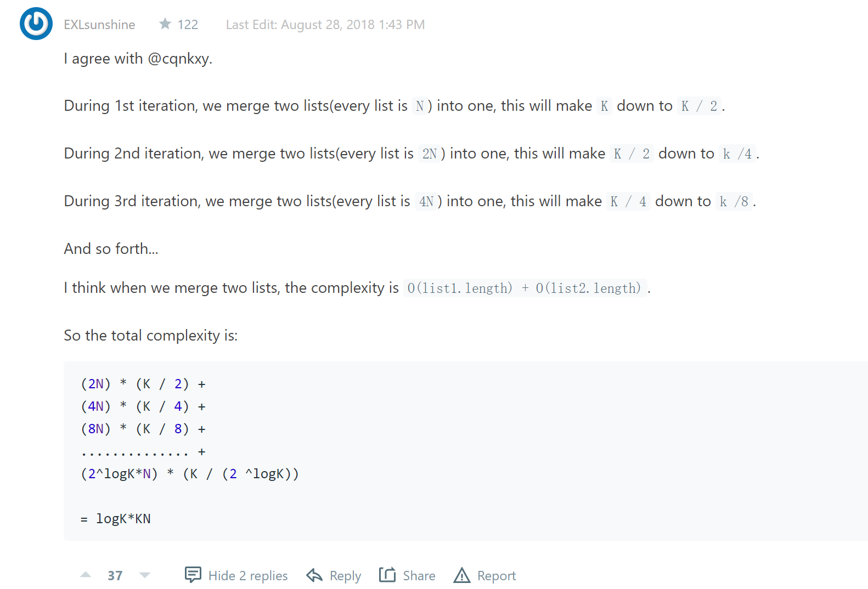This screenshot has height=589, width=868.
Task: Collapse replies via Hide 2 replies
Action: pos(248,575)
